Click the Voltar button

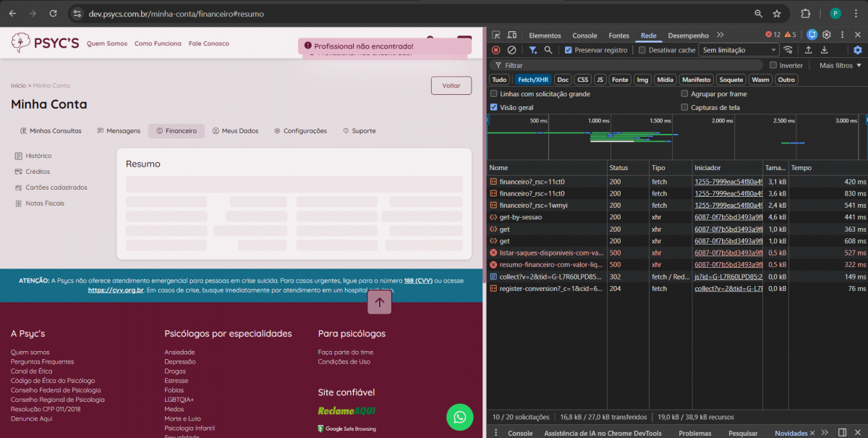coord(451,85)
